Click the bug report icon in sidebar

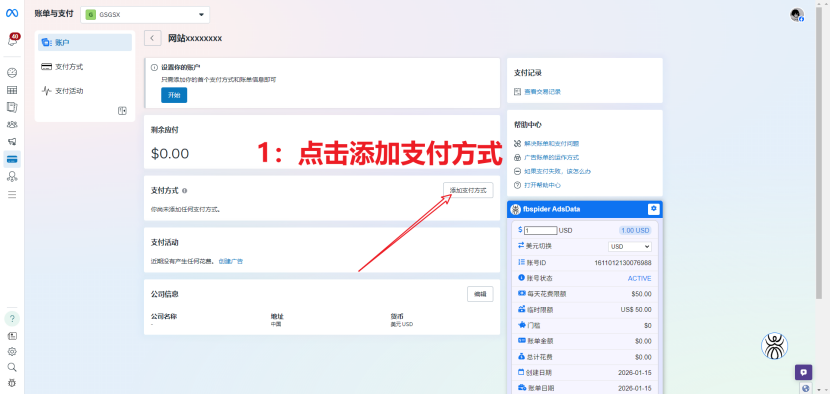coord(12,382)
